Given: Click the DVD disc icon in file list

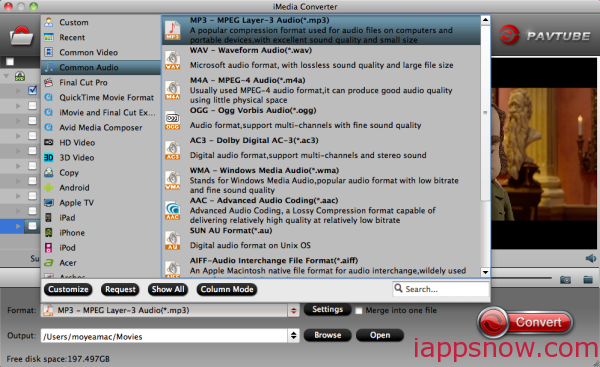Looking at the screenshot, I should (20, 76).
